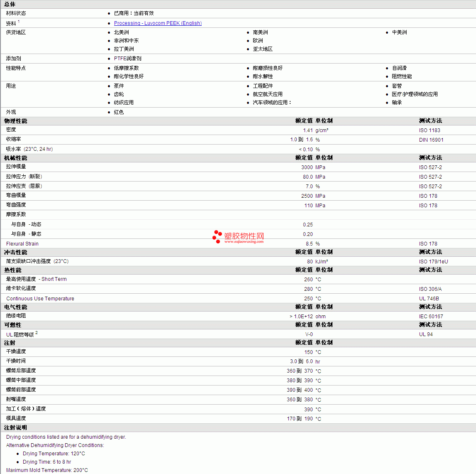Click the Drying Time: 6 to 8 hr bullet
Image resolution: width=476 pixels, height=474 pixels.
[x=47, y=462]
